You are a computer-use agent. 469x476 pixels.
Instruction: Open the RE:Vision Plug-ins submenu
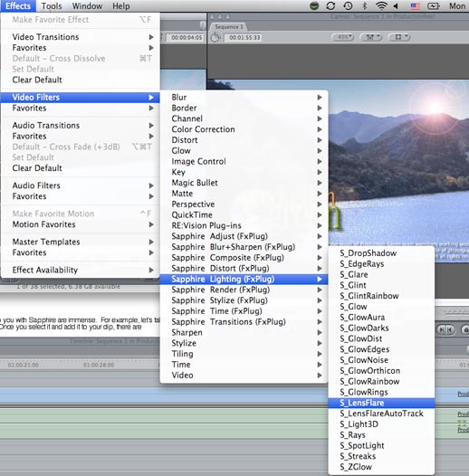(x=244, y=225)
